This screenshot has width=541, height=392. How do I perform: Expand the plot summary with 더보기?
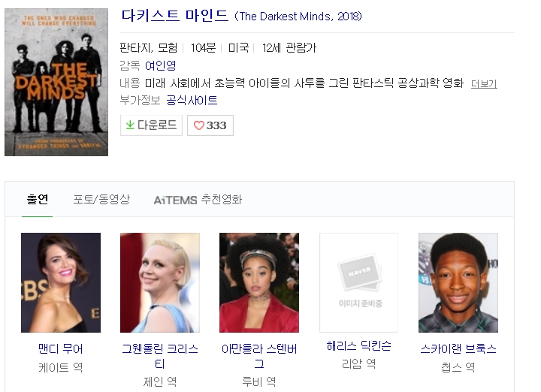483,83
